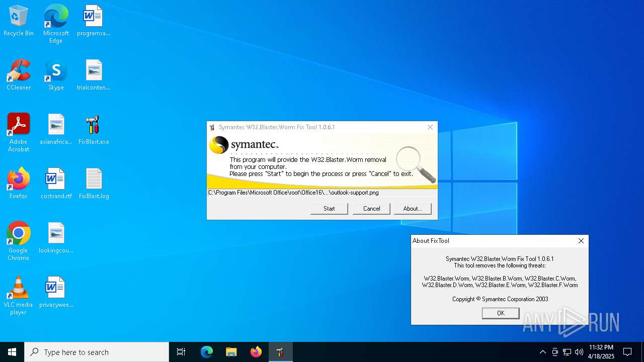644x362 pixels.
Task: Show hidden system tray icons
Action: tap(542, 352)
